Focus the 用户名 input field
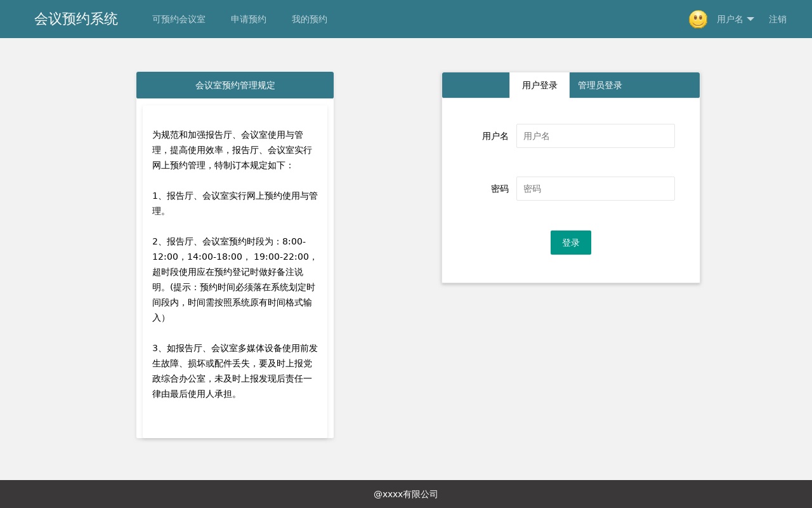812x508 pixels. [596, 136]
